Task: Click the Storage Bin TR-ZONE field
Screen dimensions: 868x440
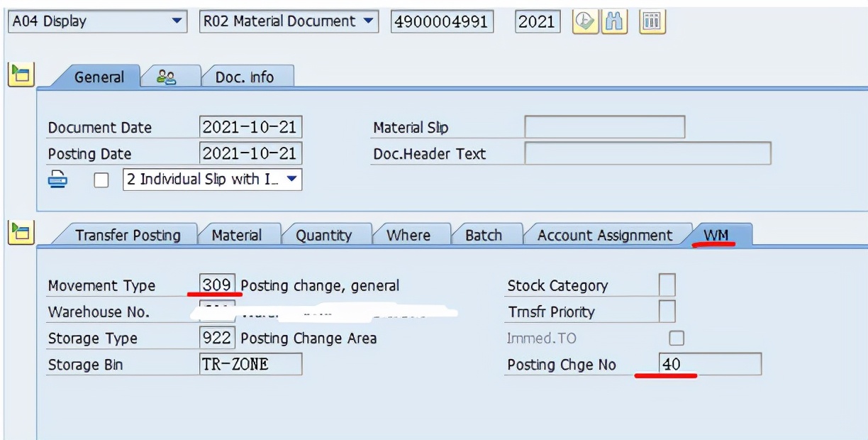Action: (x=251, y=364)
